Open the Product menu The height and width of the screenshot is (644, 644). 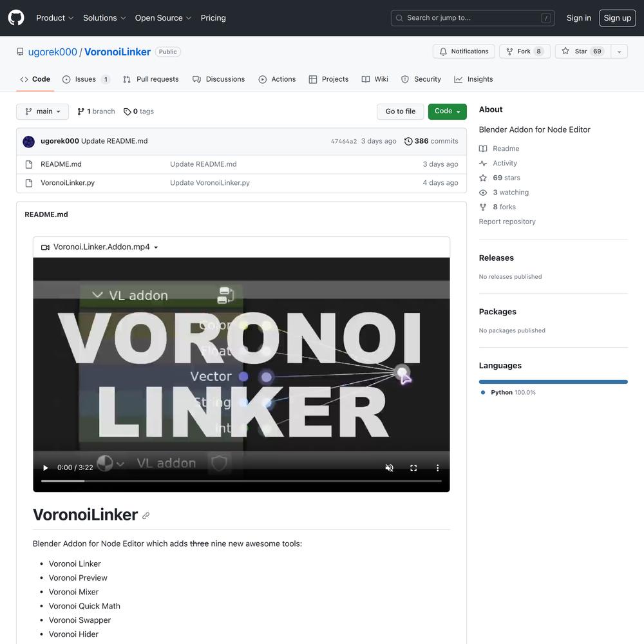pyautogui.click(x=55, y=18)
